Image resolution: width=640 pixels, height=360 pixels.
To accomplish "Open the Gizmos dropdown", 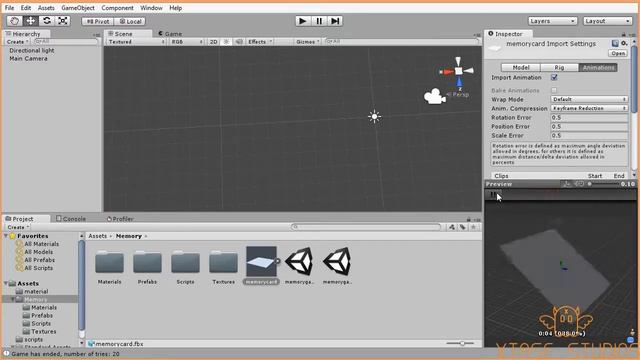I will (308, 42).
